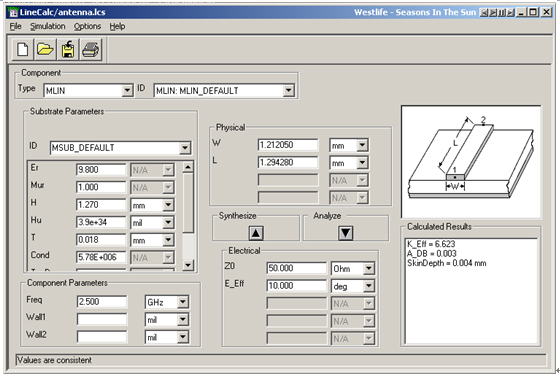This screenshot has height=377, width=560.
Task: Click the Freq input field 2.500
Action: click(x=102, y=302)
